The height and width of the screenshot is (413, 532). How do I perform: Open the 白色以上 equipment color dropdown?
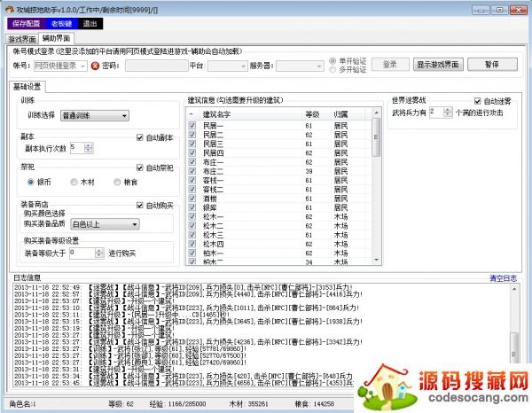134,224
